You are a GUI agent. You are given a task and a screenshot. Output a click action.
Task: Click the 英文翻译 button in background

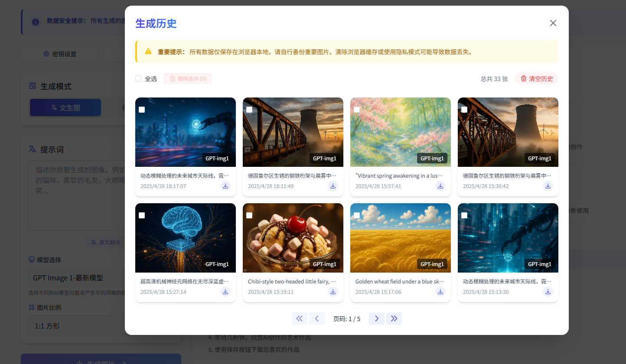(x=105, y=242)
